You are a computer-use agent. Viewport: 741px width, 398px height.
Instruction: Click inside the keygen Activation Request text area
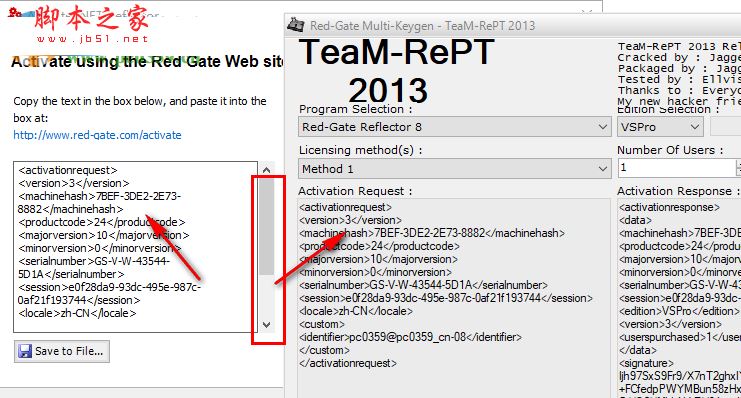454,299
